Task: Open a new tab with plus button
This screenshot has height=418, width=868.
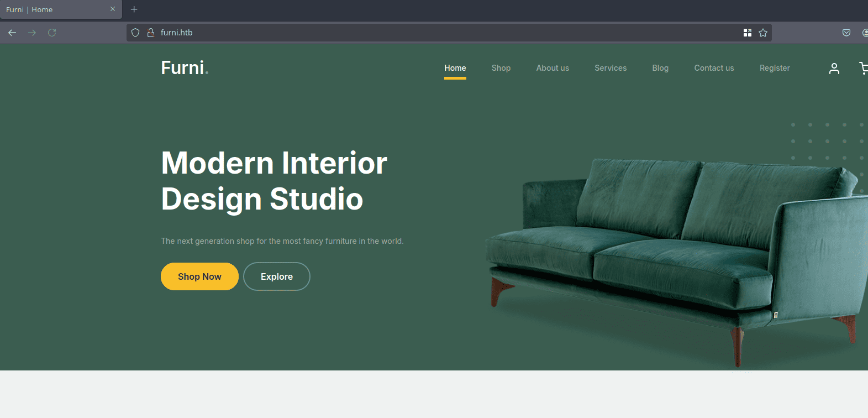Action: pyautogui.click(x=134, y=9)
